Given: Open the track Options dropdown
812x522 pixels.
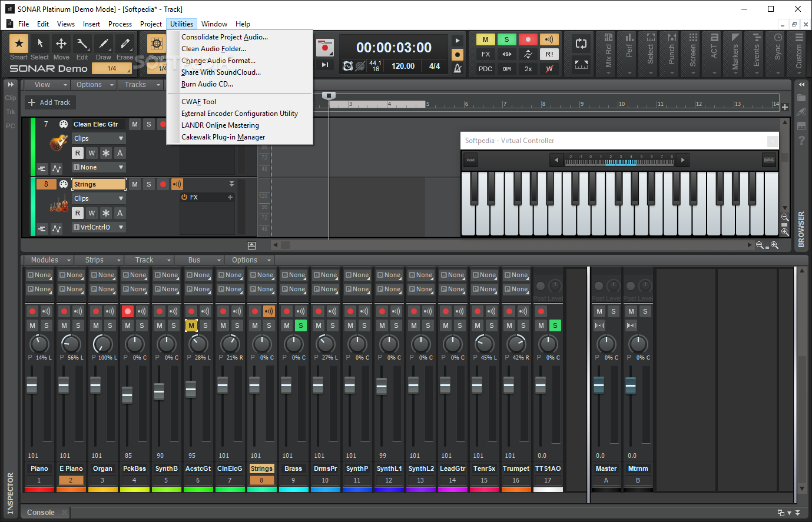Looking at the screenshot, I should point(94,85).
